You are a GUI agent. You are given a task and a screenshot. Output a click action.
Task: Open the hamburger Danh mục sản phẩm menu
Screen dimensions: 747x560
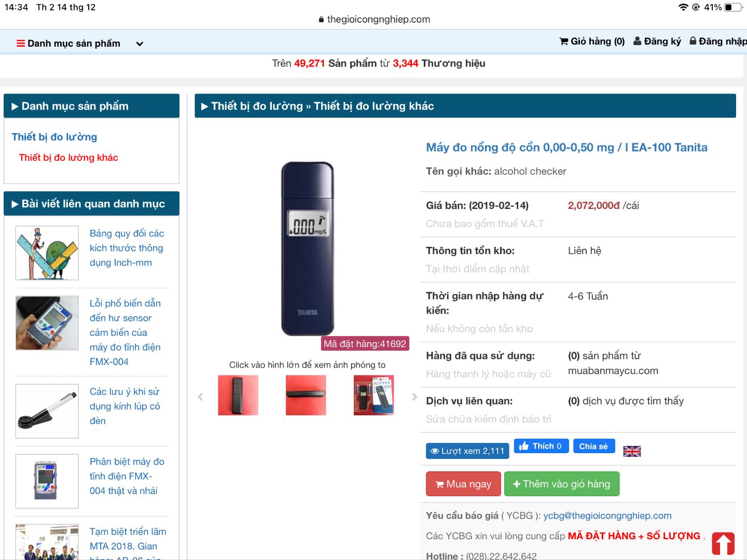(68, 44)
